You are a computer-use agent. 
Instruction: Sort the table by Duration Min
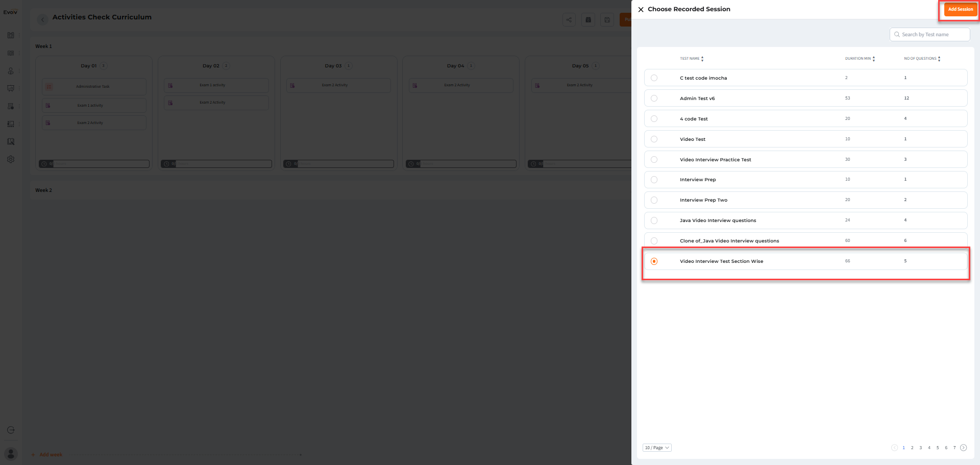pos(874,59)
